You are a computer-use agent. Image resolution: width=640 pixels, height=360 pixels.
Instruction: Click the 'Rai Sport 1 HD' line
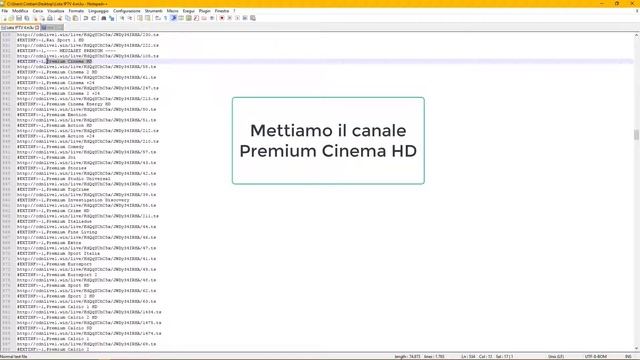pos(50,40)
